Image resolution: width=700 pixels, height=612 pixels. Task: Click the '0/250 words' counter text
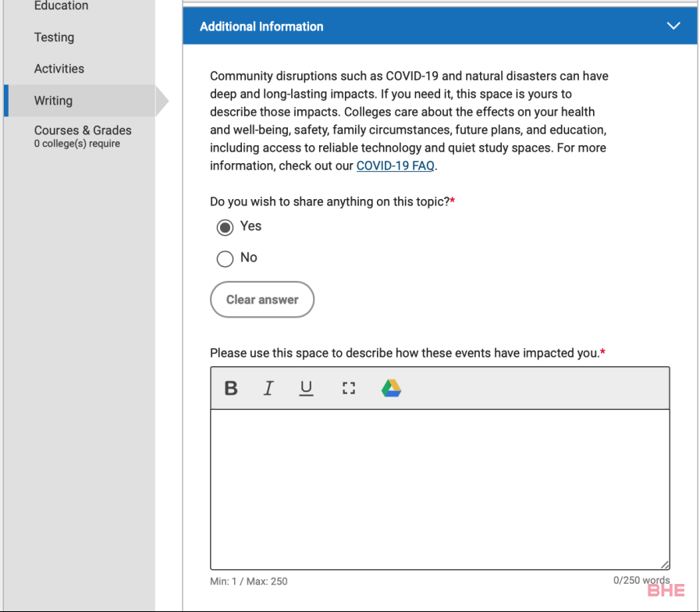(641, 580)
